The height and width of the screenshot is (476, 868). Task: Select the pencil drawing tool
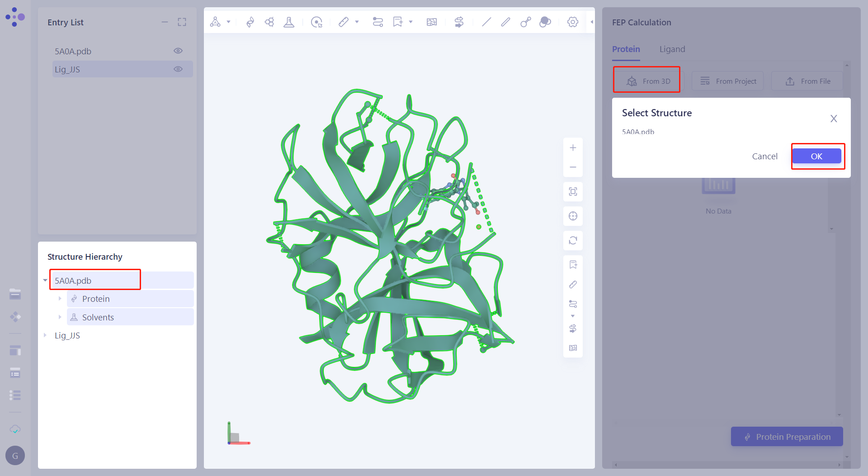[505, 22]
